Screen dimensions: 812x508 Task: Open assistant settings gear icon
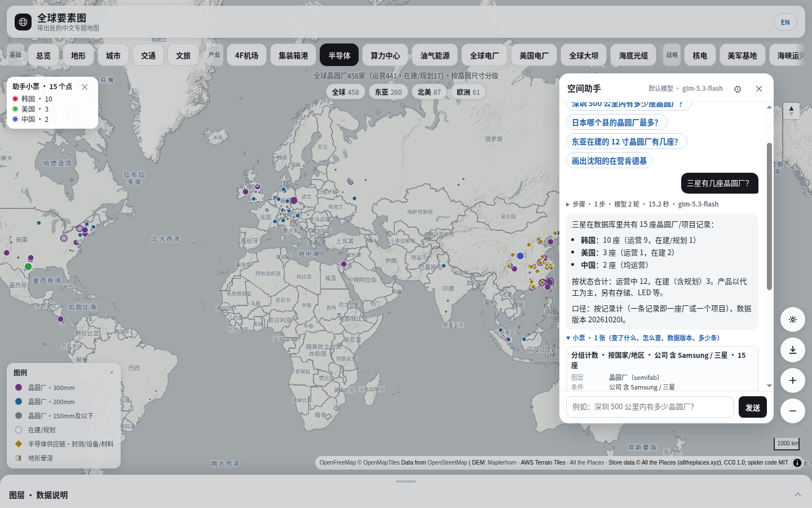pos(738,89)
